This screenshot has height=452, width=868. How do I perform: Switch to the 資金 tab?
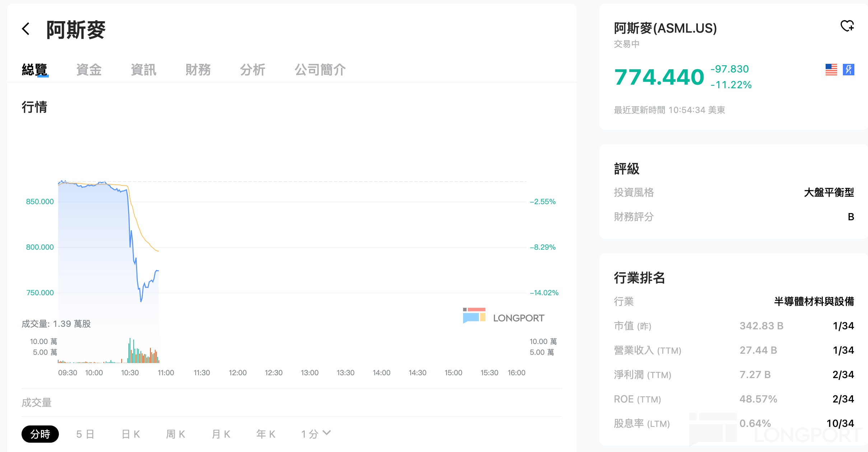pyautogui.click(x=89, y=70)
